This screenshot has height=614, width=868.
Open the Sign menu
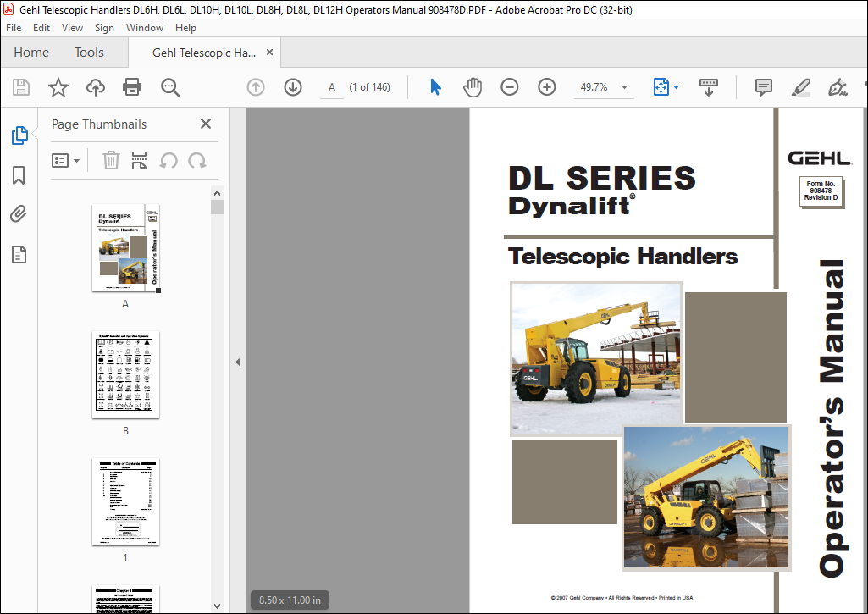click(x=104, y=28)
